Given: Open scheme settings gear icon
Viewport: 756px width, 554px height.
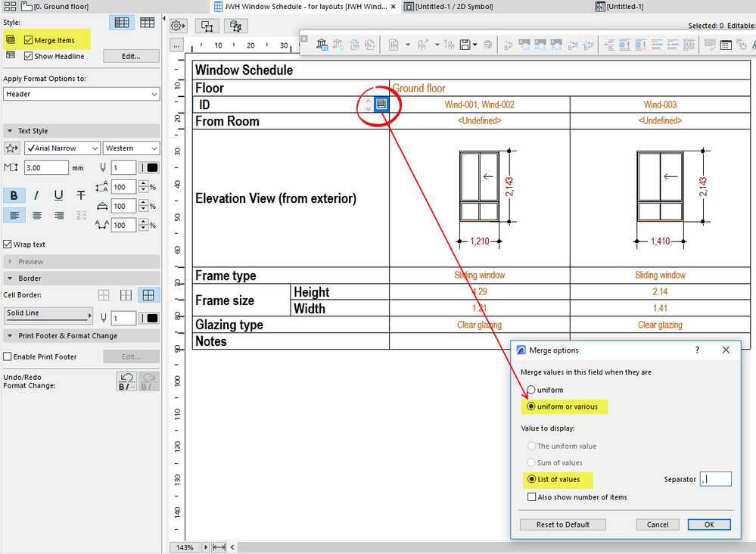Looking at the screenshot, I should [177, 26].
